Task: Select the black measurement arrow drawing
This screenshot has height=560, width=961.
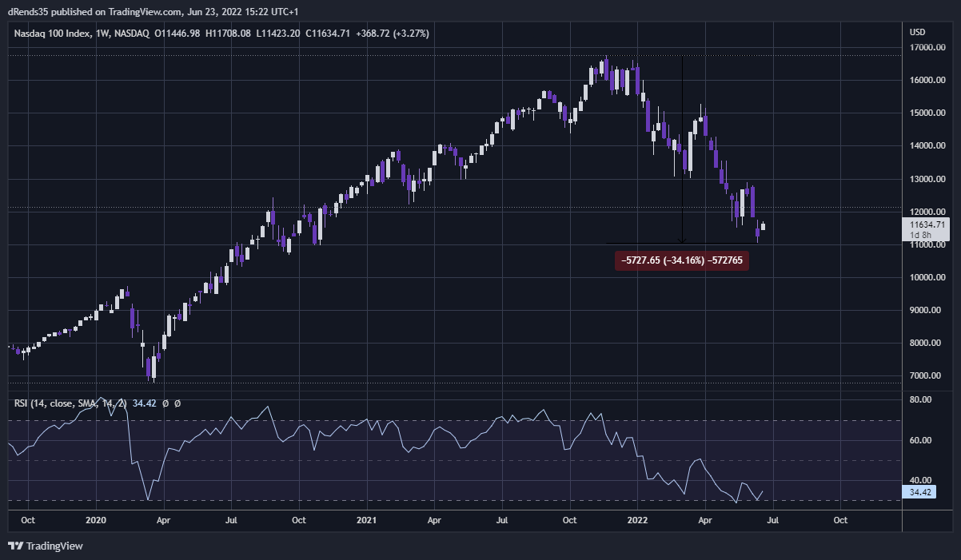Action: (x=681, y=149)
